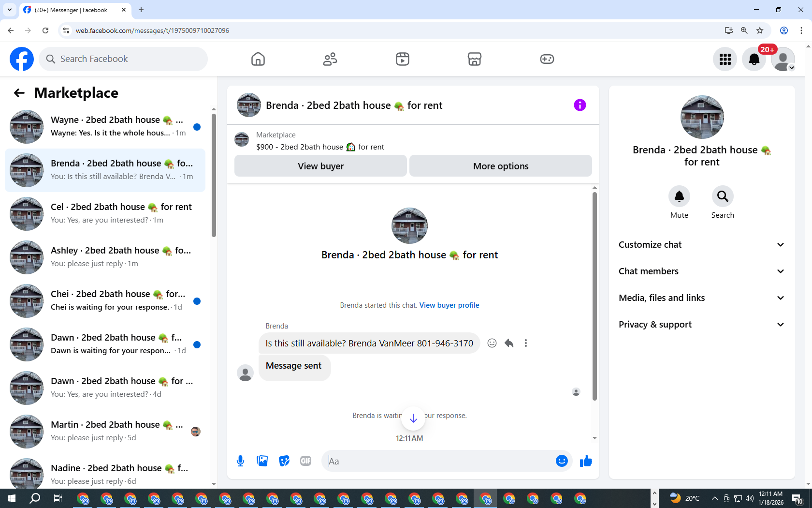812x508 pixels.
Task: Jump to latest message with down arrow
Action: click(x=413, y=418)
